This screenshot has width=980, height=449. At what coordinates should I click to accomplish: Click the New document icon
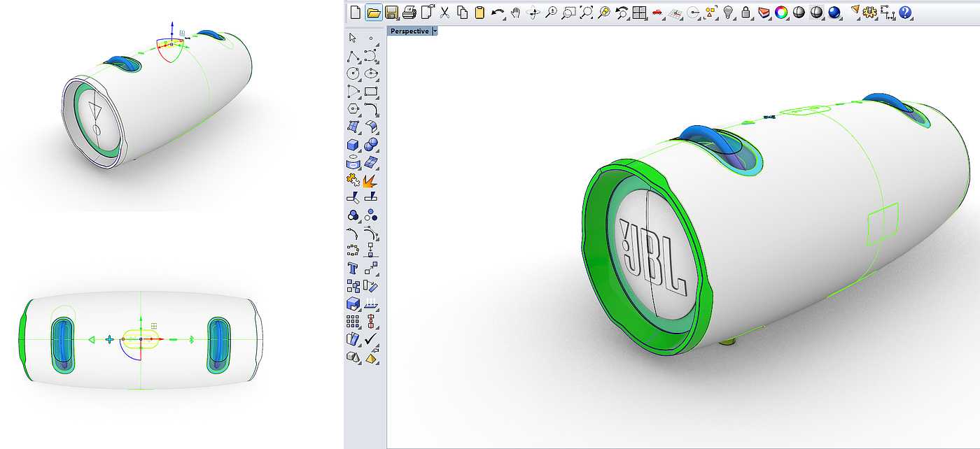click(356, 12)
